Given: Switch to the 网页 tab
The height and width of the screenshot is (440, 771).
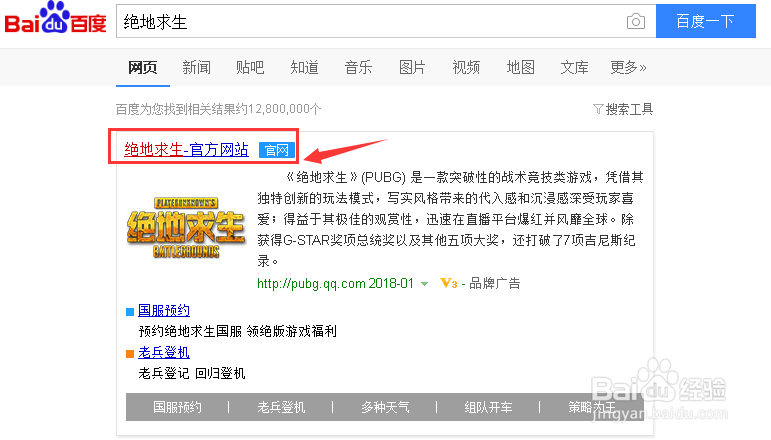Looking at the screenshot, I should pos(143,67).
